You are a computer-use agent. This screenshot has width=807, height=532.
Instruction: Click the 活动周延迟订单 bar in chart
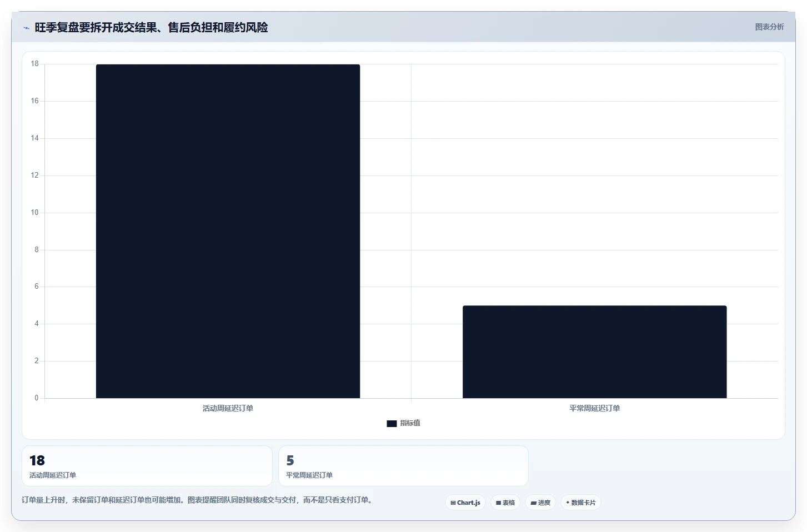click(x=228, y=231)
